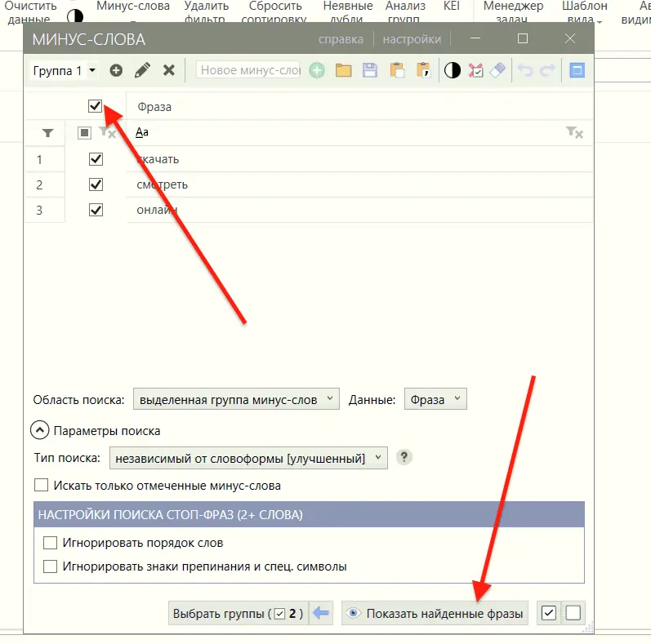Open the Шаблон вида dropdown
The width and height of the screenshot is (651, 644).
pyautogui.click(x=585, y=12)
